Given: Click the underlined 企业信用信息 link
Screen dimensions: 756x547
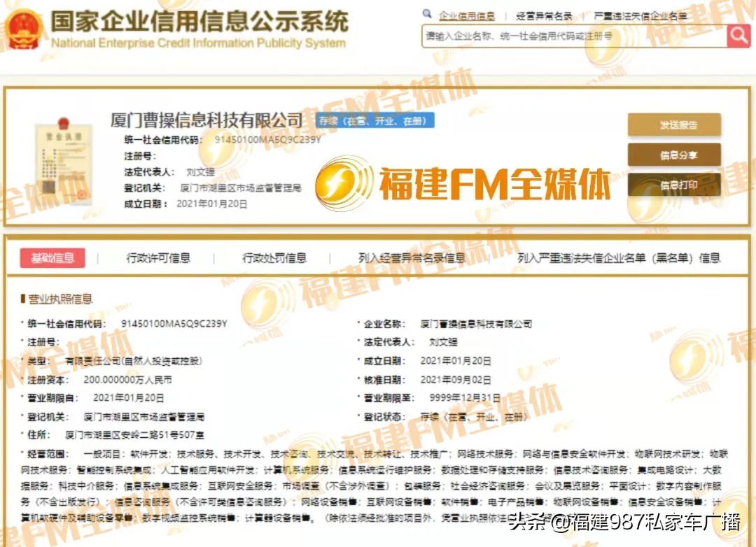Looking at the screenshot, I should pos(467,14).
